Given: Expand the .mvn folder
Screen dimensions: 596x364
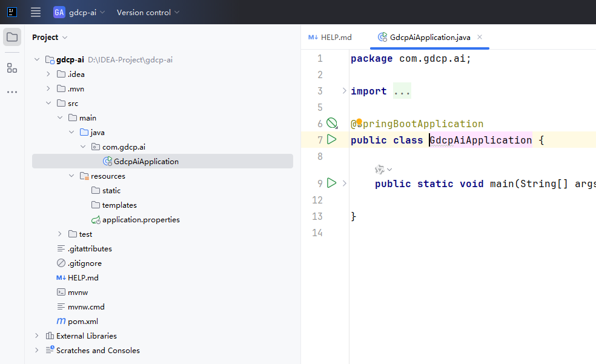Looking at the screenshot, I should click(48, 88).
